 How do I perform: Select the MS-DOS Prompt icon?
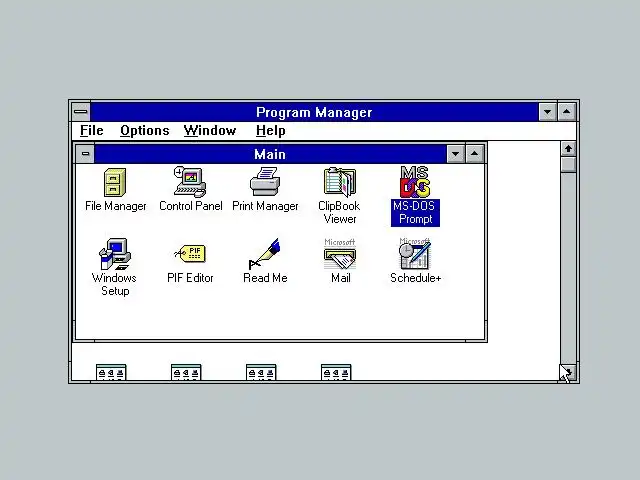pyautogui.click(x=415, y=182)
